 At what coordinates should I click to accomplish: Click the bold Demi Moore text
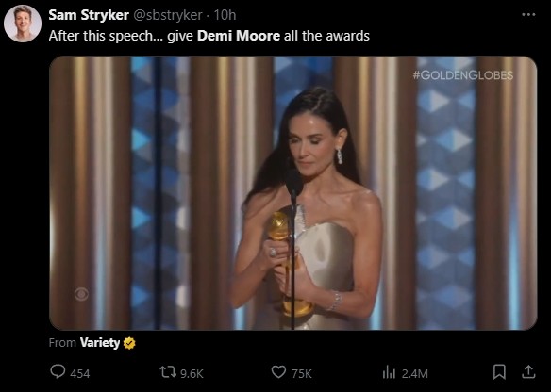tap(239, 36)
